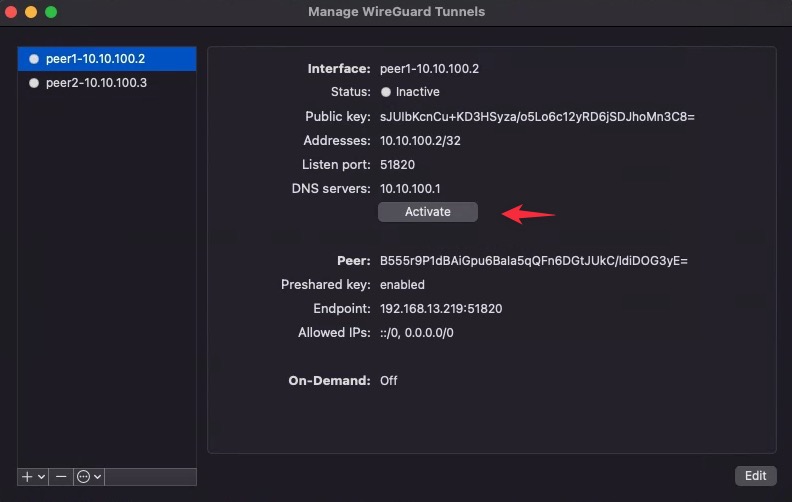Click the Inactive status text
The image size is (792, 502).
tap(418, 92)
